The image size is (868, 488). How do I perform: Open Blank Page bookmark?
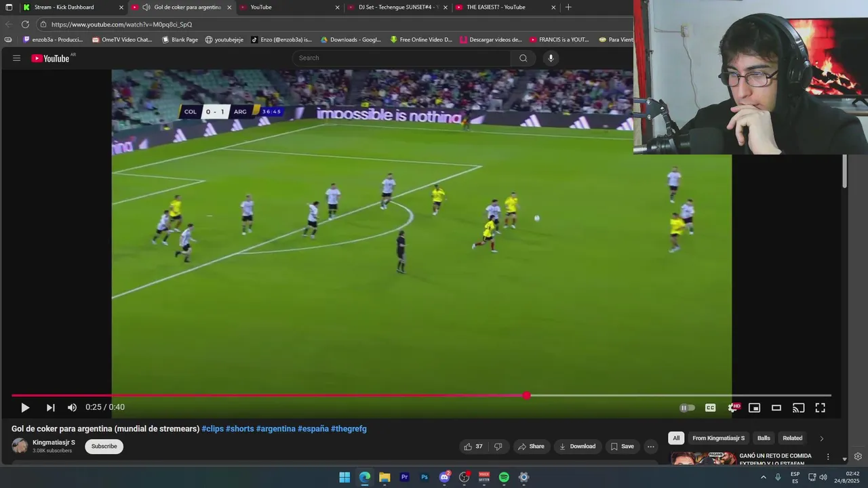(x=180, y=40)
